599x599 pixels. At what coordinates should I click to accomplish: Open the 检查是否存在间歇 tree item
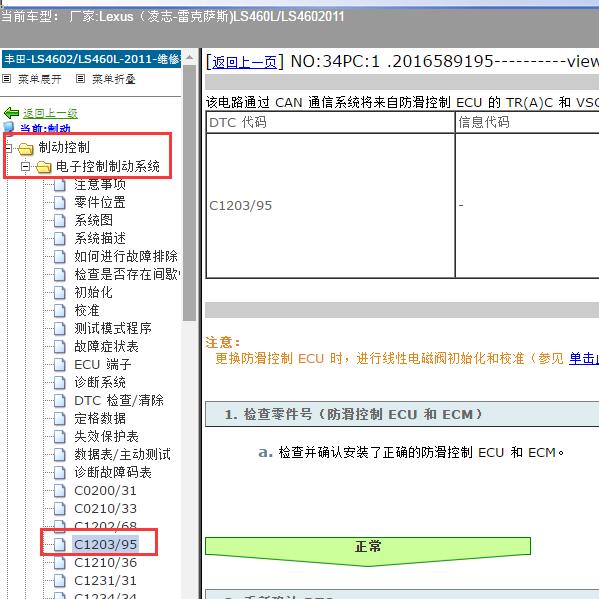point(127,274)
